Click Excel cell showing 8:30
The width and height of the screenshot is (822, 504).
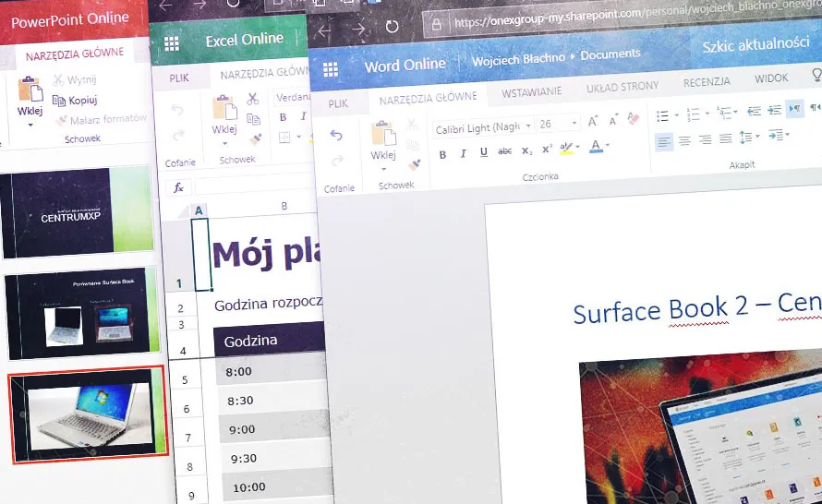[x=274, y=401]
